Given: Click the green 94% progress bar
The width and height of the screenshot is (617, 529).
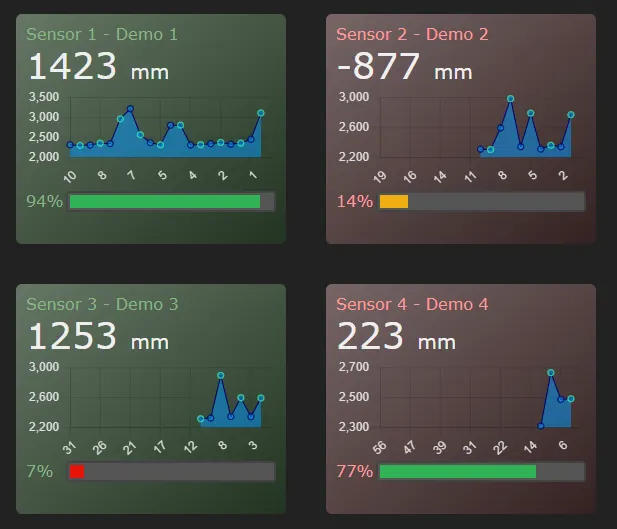Looking at the screenshot, I should [x=165, y=201].
